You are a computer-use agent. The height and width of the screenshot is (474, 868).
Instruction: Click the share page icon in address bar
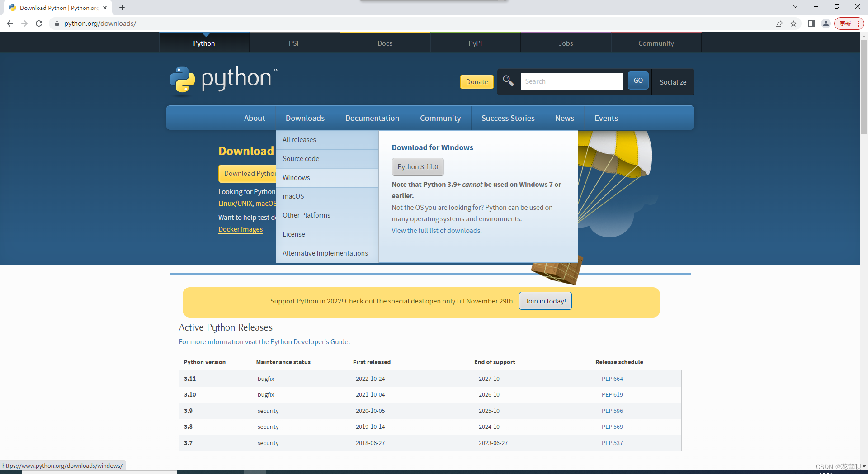pyautogui.click(x=779, y=24)
